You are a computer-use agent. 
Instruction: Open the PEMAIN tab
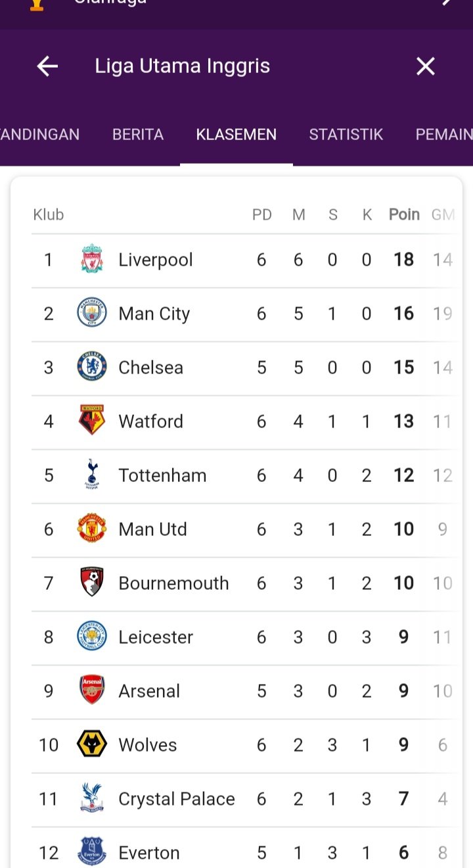(444, 135)
